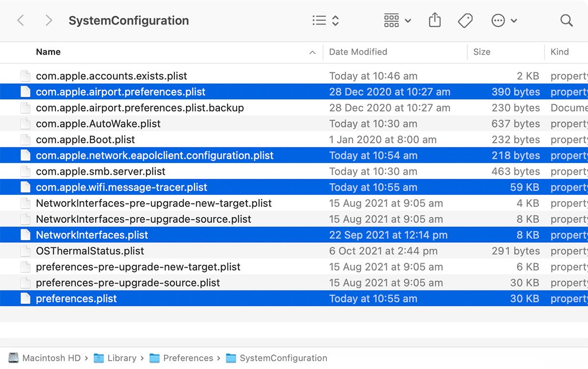
Task: Open the Group By dropdown
Action: click(397, 21)
